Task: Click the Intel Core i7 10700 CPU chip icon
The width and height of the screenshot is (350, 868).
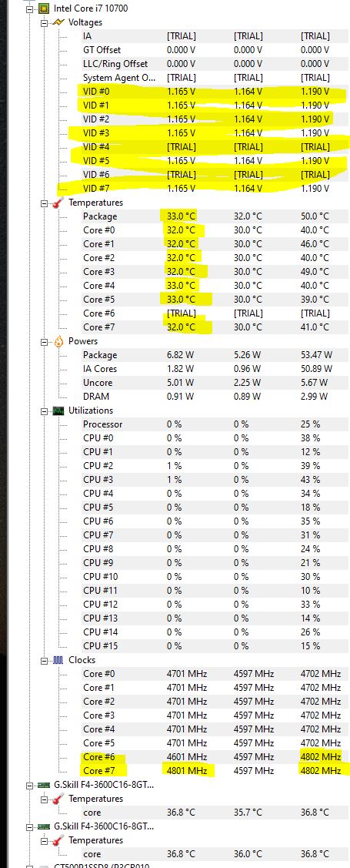Action: point(44,9)
